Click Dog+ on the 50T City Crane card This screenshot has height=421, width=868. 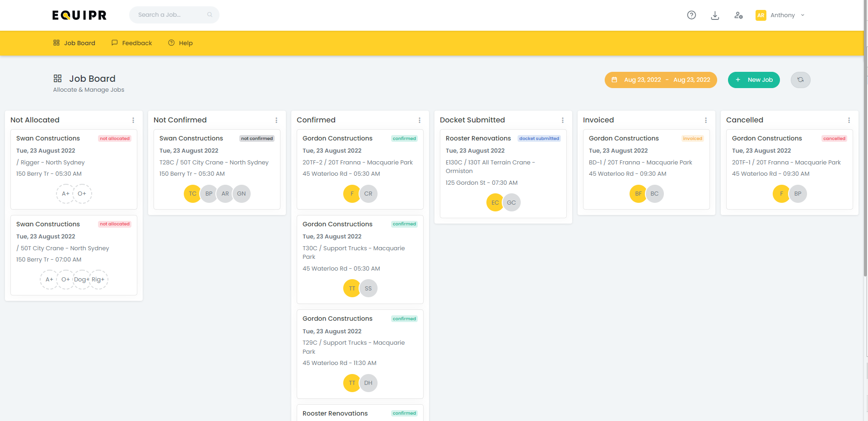pos(81,280)
